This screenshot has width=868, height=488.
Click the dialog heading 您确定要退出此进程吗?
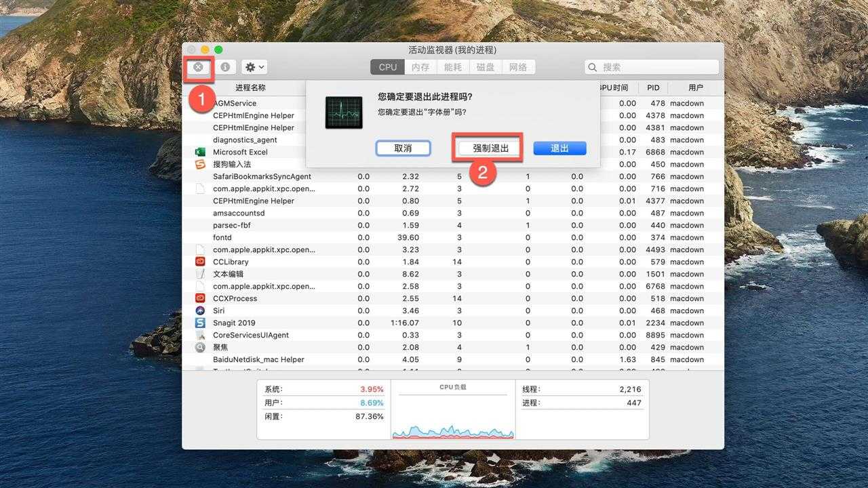click(x=425, y=97)
